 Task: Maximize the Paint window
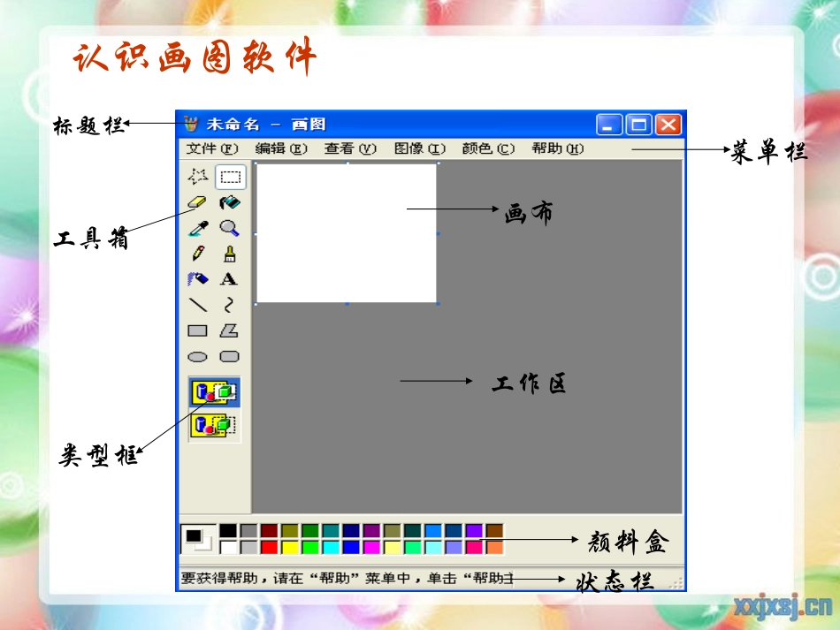click(639, 125)
